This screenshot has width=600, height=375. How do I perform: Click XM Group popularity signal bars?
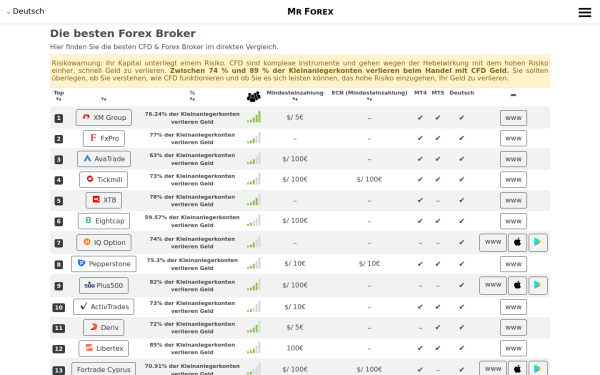pos(254,117)
